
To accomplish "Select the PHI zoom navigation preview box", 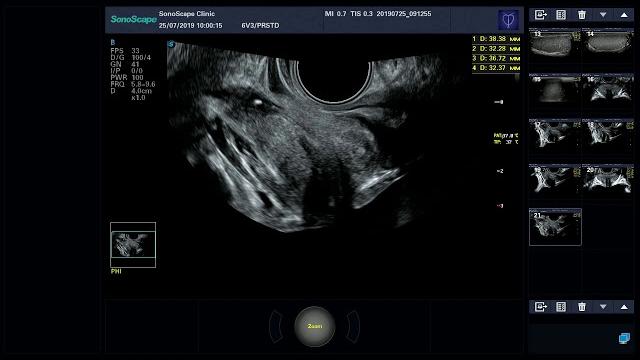I will 133,245.
